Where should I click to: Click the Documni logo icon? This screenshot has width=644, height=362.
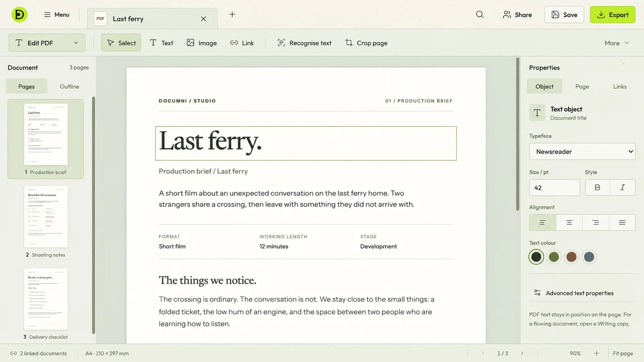click(20, 15)
